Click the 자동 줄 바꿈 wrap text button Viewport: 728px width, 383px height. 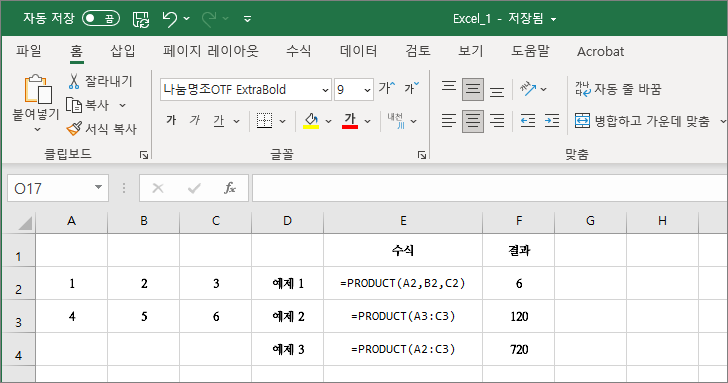pos(618,89)
